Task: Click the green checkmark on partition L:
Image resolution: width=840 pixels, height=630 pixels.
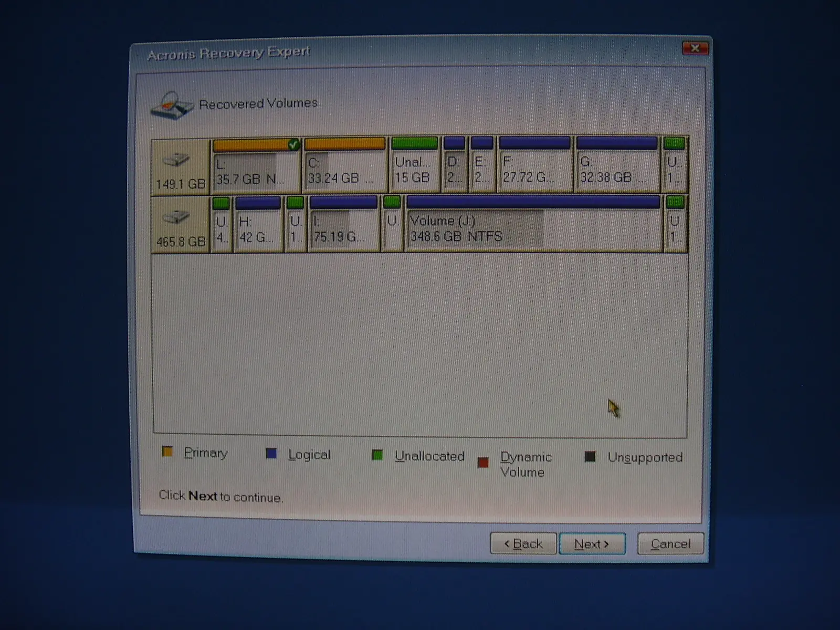Action: coord(294,144)
